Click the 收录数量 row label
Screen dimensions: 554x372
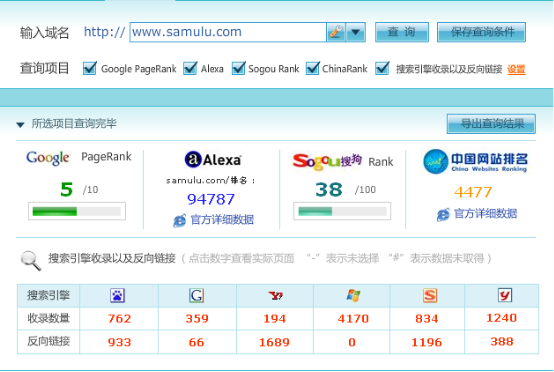48,318
